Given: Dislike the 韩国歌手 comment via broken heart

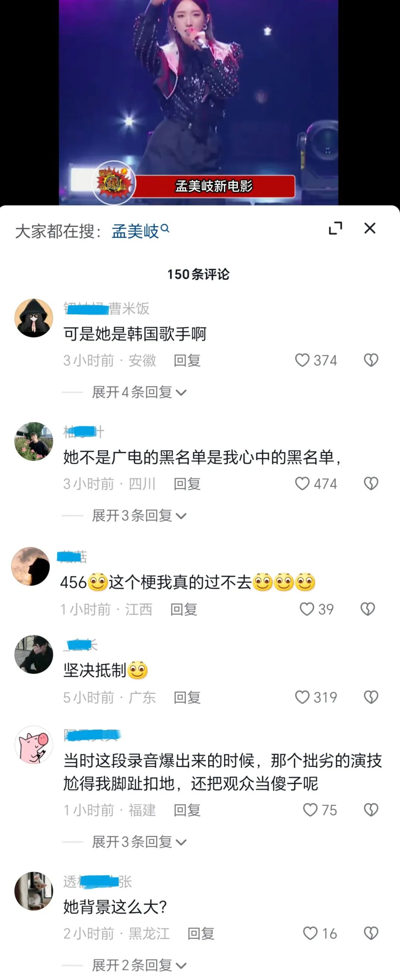Looking at the screenshot, I should (371, 360).
